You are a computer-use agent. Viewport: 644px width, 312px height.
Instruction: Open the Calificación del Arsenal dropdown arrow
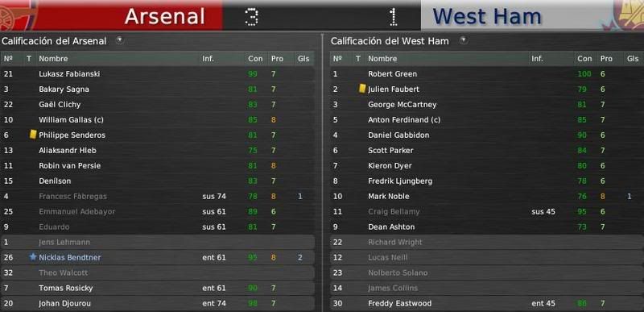119,40
